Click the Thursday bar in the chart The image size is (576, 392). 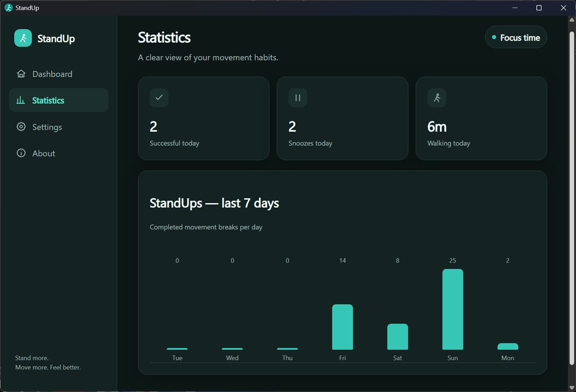[288, 349]
